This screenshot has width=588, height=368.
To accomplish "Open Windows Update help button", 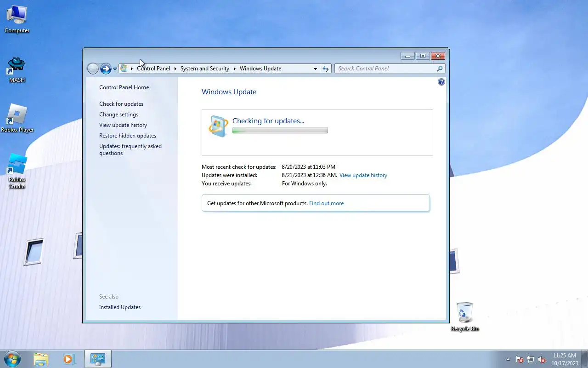I will coord(441,82).
